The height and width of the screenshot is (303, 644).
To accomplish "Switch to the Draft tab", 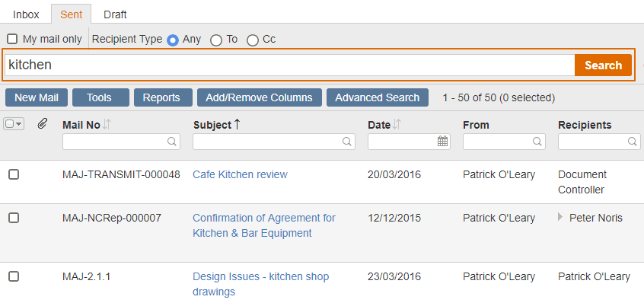I will pyautogui.click(x=115, y=14).
